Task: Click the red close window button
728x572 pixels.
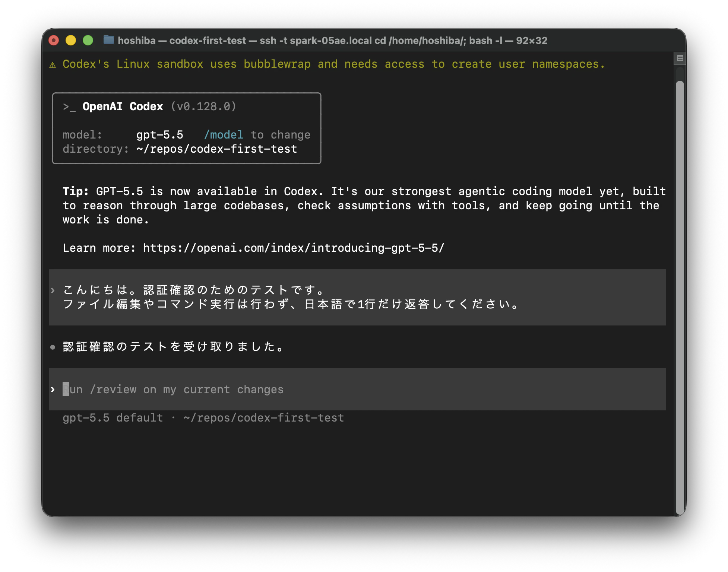Action: tap(54, 40)
